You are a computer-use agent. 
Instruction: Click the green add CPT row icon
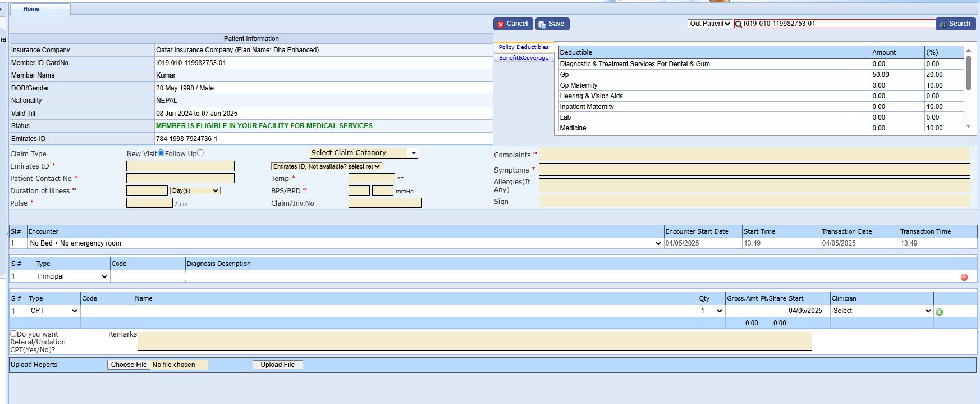939,312
